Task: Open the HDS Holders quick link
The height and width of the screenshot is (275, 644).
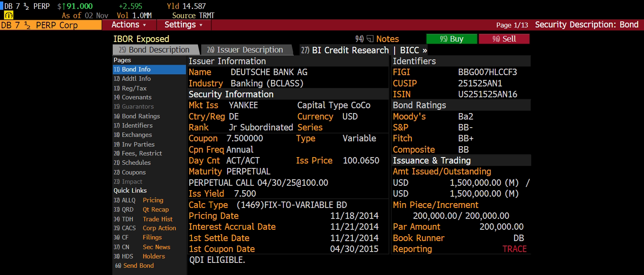Action: coord(139,256)
